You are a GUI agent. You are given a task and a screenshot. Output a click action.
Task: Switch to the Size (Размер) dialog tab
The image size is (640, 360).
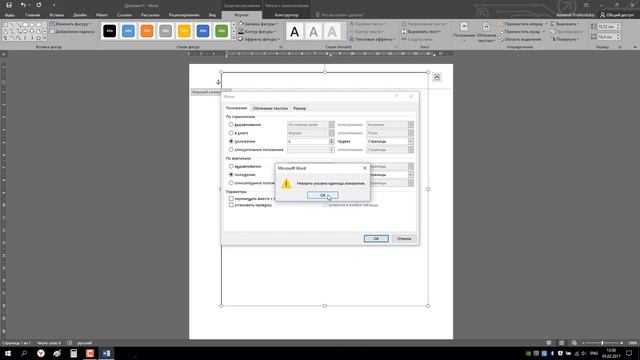click(300, 108)
